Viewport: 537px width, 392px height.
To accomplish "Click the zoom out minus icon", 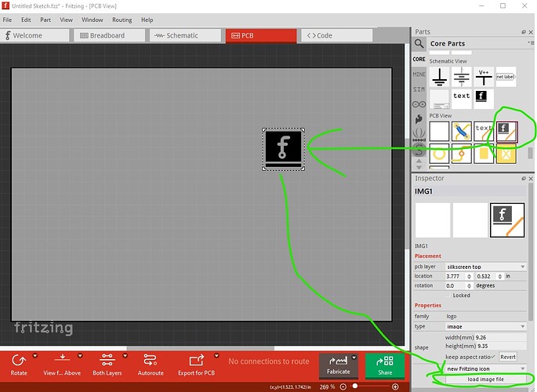I will tap(343, 387).
